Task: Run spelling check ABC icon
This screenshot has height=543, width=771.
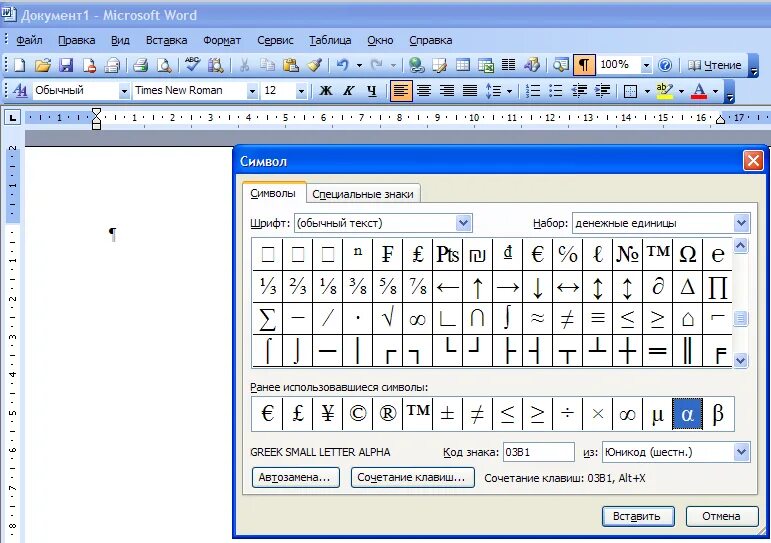Action: pos(192,64)
